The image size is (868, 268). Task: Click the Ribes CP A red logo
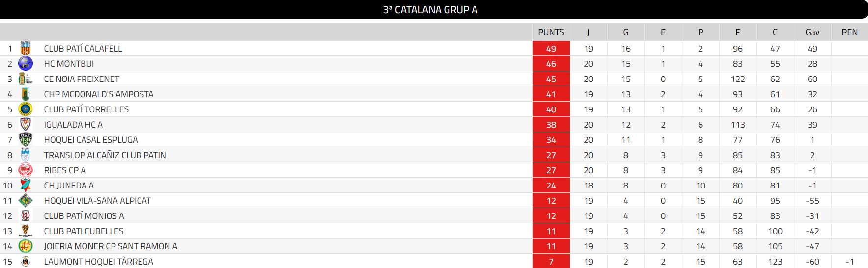pyautogui.click(x=25, y=170)
